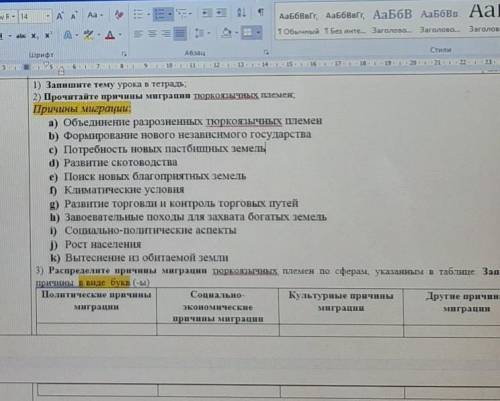Open the font name dropdown arrow

tap(14, 17)
